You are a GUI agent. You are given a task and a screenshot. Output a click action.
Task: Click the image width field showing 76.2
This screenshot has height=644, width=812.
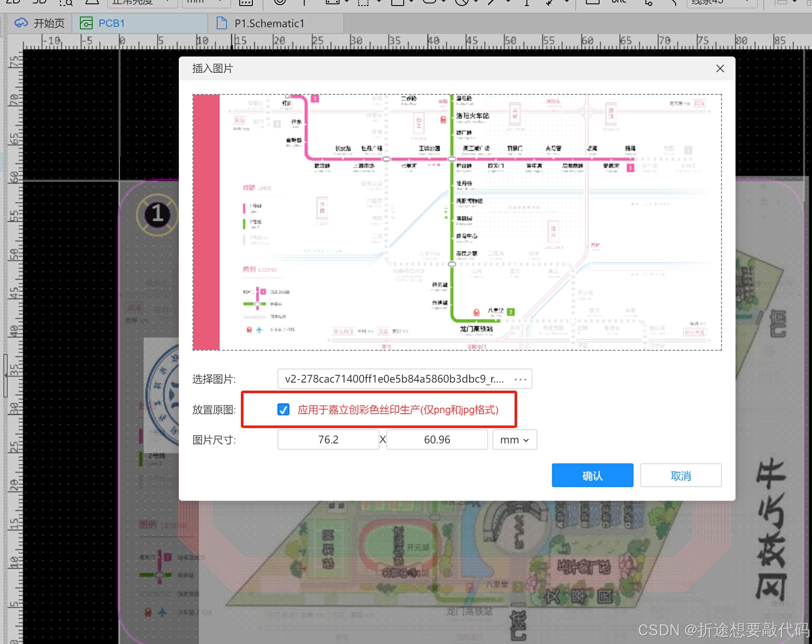(x=328, y=440)
